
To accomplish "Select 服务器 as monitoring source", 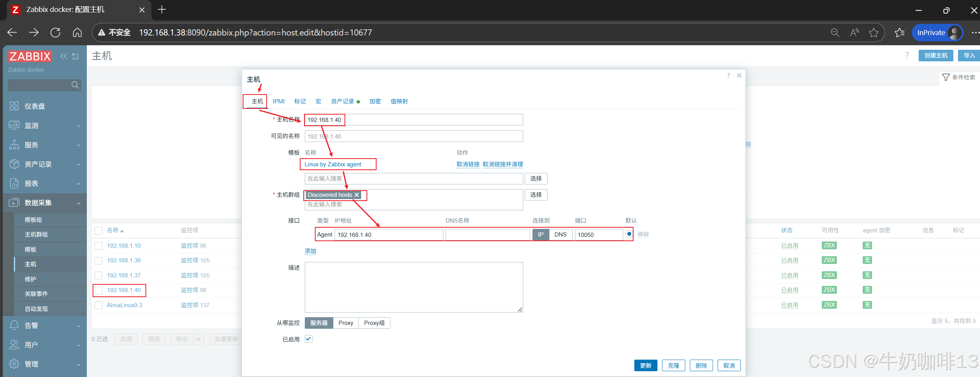I will coord(319,323).
